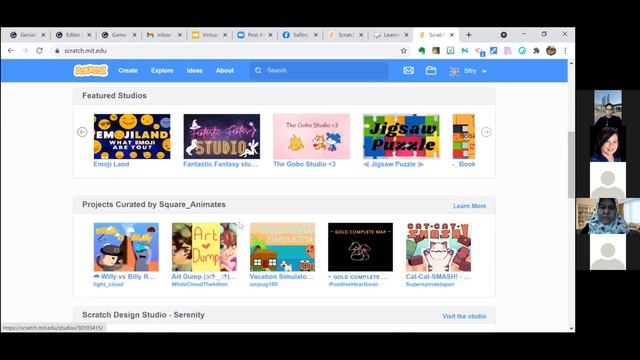Click into the Scratch Search field
The height and width of the screenshot is (360, 640).
point(319,71)
